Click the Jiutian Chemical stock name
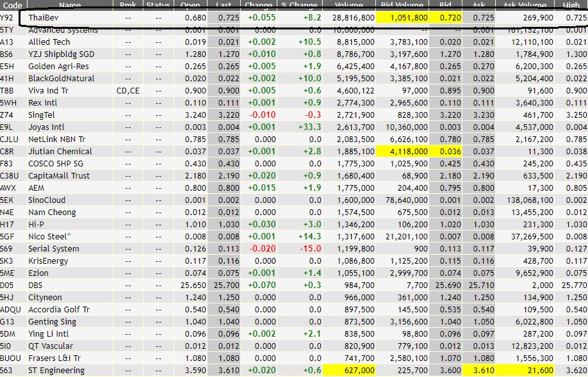The height and width of the screenshot is (377, 588). click(60, 152)
